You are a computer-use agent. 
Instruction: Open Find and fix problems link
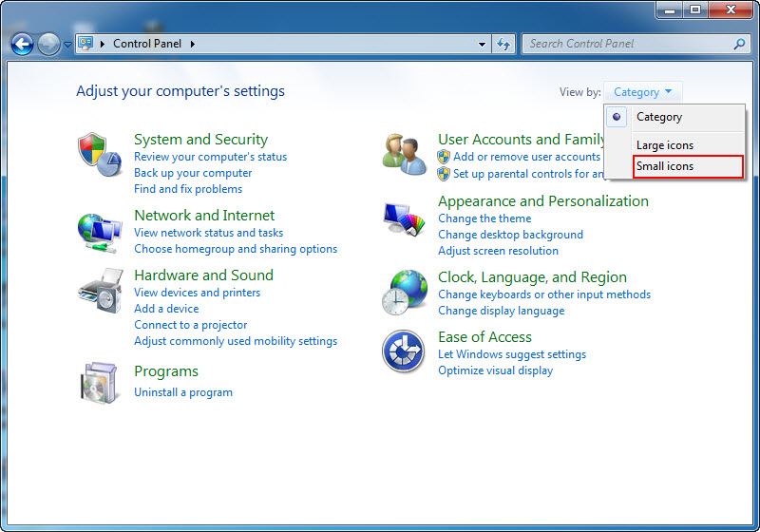click(188, 189)
